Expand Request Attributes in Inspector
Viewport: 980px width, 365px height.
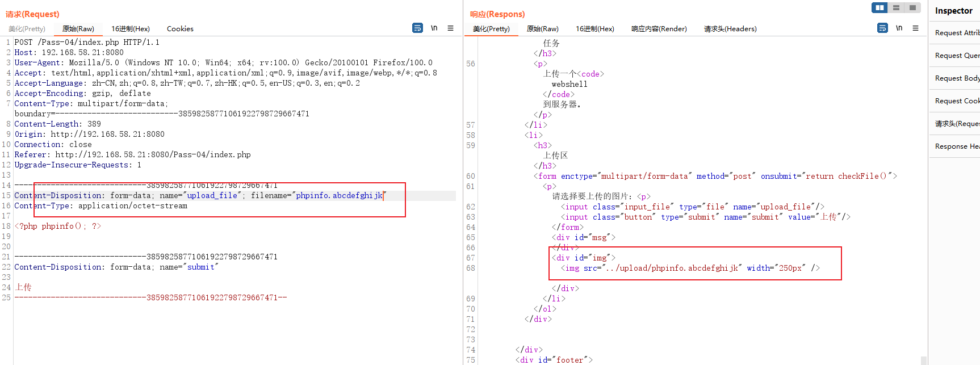pos(957,33)
